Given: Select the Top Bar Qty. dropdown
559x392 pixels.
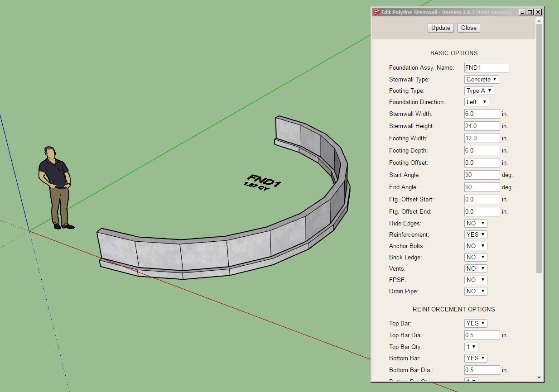Looking at the screenshot, I should tap(471, 347).
